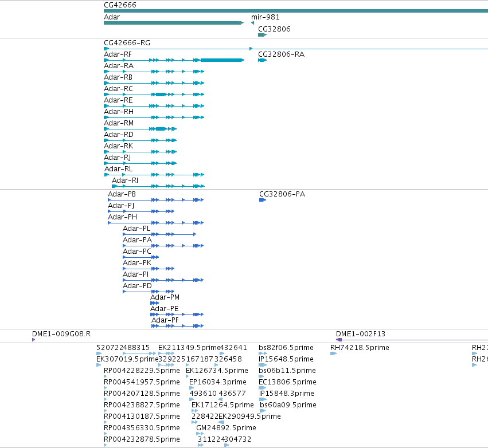488x448 pixels.
Task: Select the RP004356330.5prime EST
Action: (x=142, y=428)
